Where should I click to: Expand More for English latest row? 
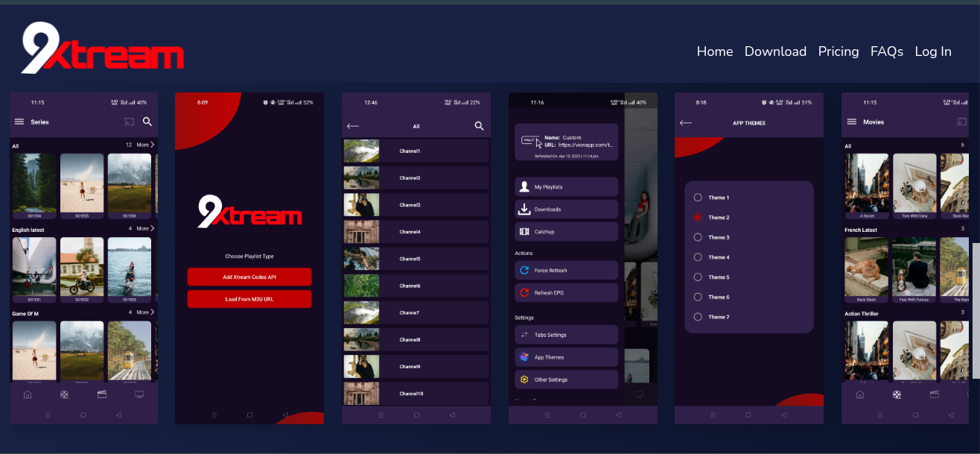click(145, 229)
